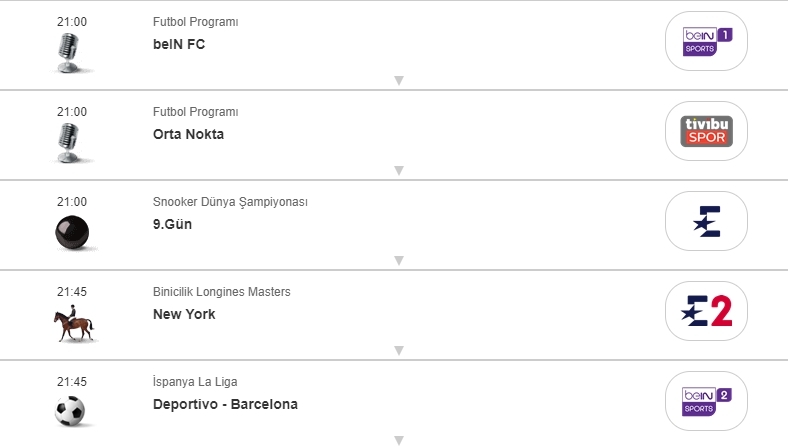
Task: Expand the New York equestrian details arrow
Action: pos(398,351)
